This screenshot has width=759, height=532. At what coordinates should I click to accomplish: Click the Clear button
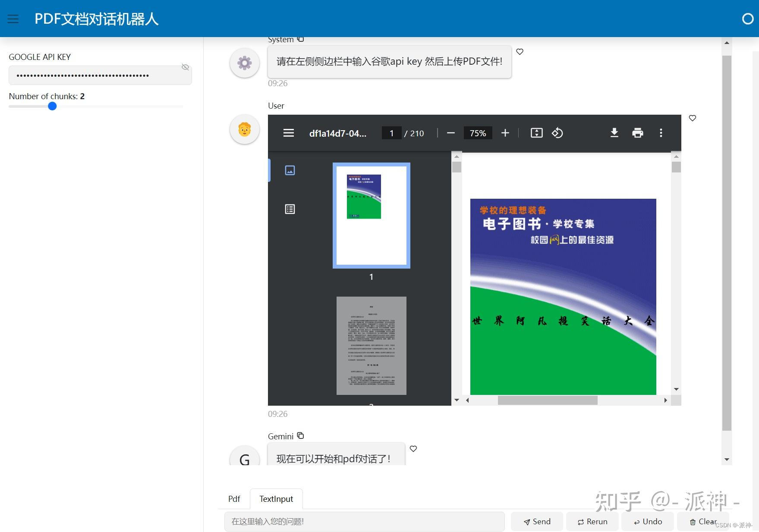703,521
